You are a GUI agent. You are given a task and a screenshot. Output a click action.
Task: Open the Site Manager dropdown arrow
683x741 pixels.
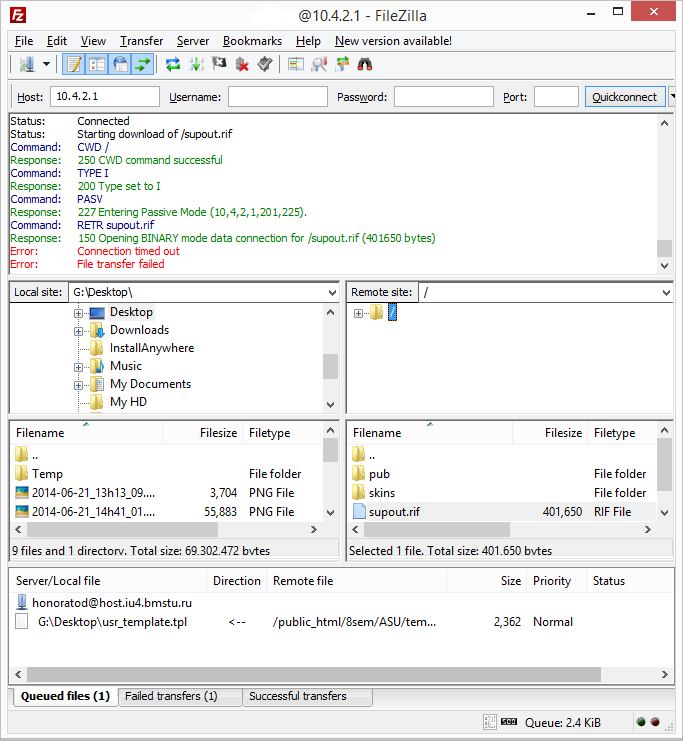(x=46, y=64)
